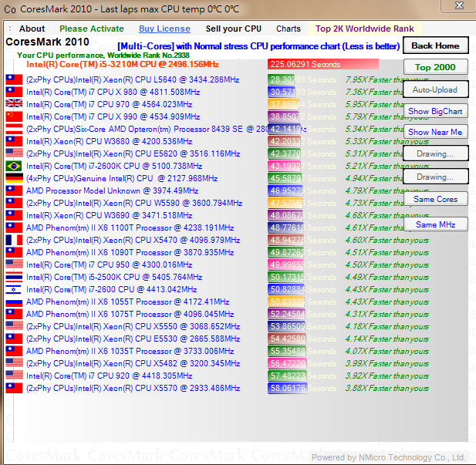This screenshot has height=465, width=476.
Task: Open the About menu
Action: click(x=32, y=29)
